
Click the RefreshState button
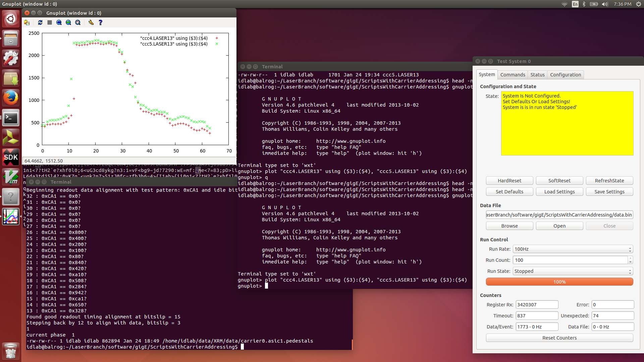[x=609, y=181]
